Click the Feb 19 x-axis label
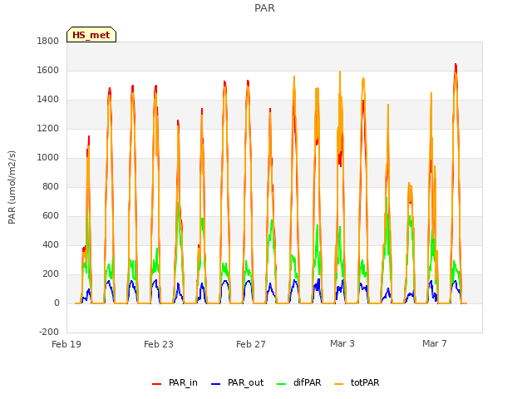Viewport: 532px width, 399px height. coord(66,344)
